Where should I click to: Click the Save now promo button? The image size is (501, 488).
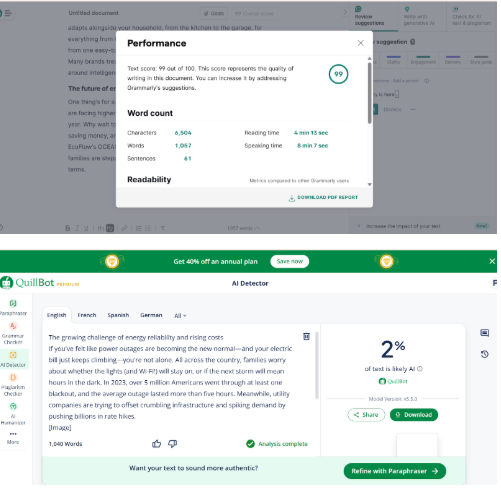click(290, 262)
